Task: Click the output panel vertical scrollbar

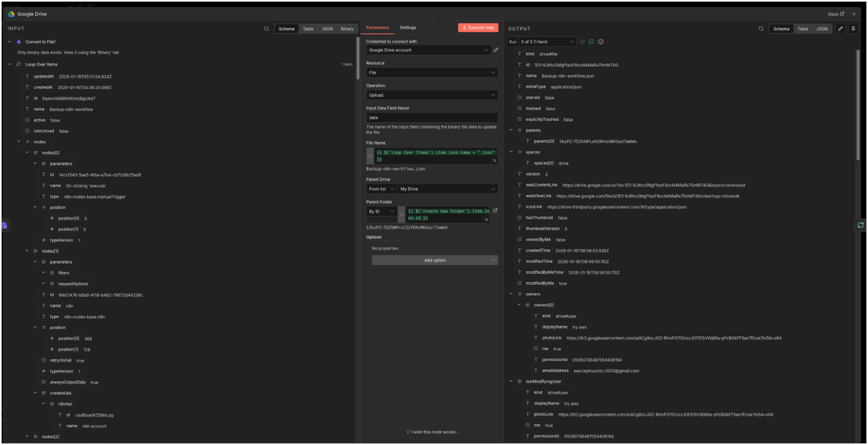Action: [x=858, y=104]
